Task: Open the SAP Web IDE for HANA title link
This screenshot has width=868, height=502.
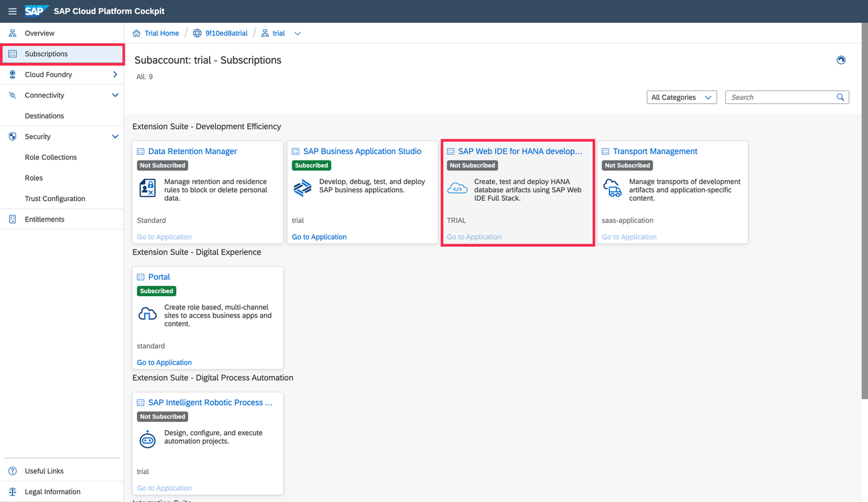Action: [520, 151]
